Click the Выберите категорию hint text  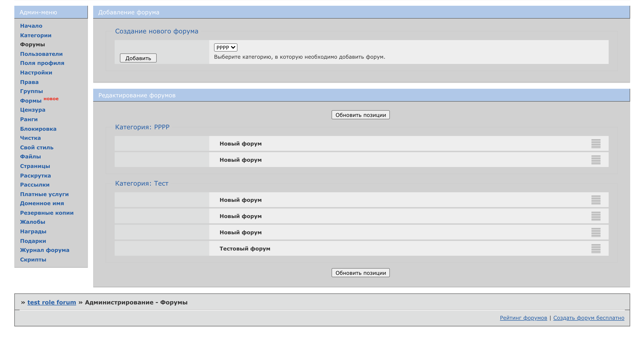tap(300, 57)
